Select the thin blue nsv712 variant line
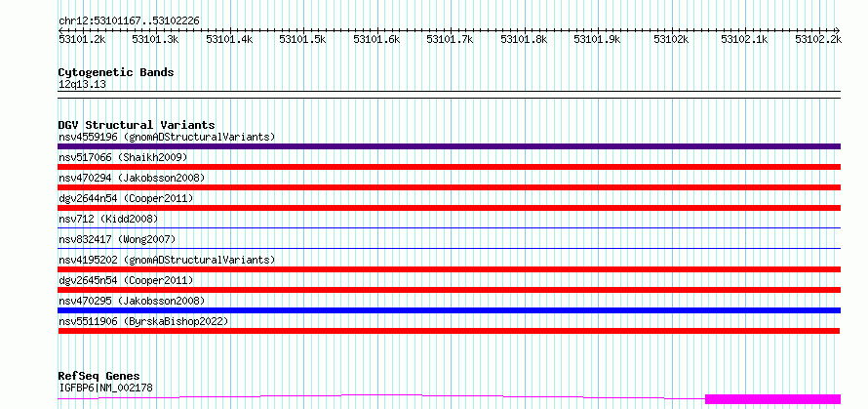This screenshot has height=409, width=868. pyautogui.click(x=449, y=227)
